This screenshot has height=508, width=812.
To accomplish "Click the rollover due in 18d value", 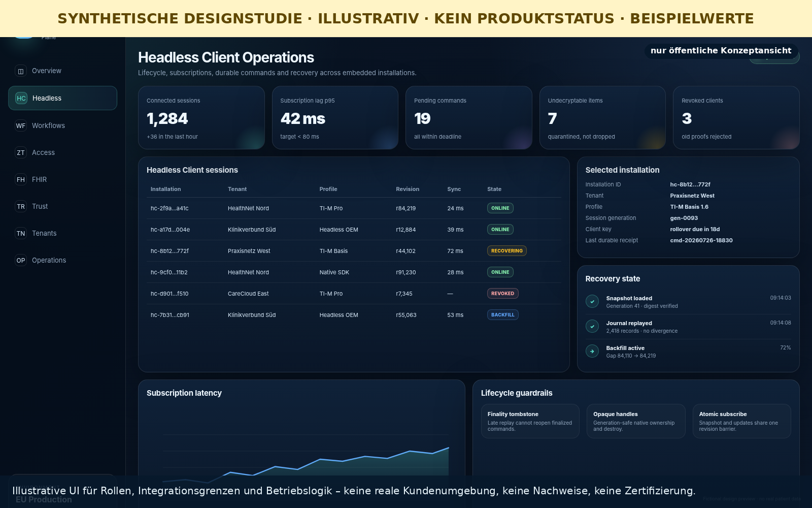I will tap(695, 229).
